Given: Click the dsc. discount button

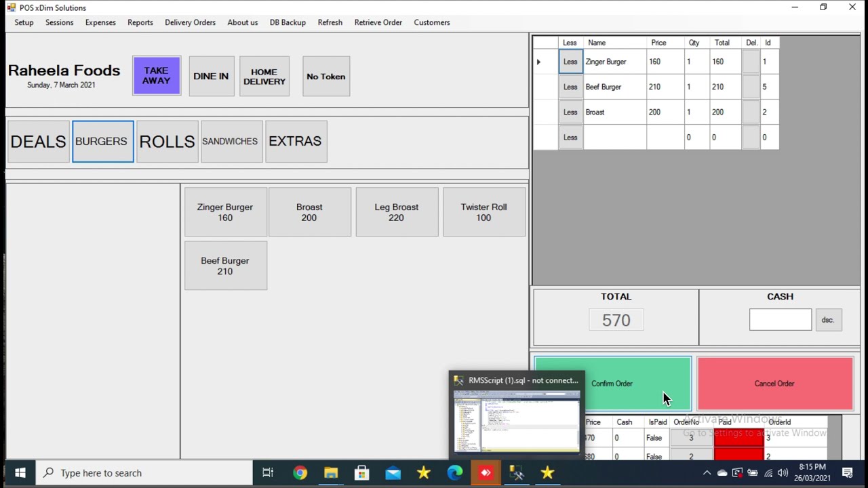Looking at the screenshot, I should 828,320.
